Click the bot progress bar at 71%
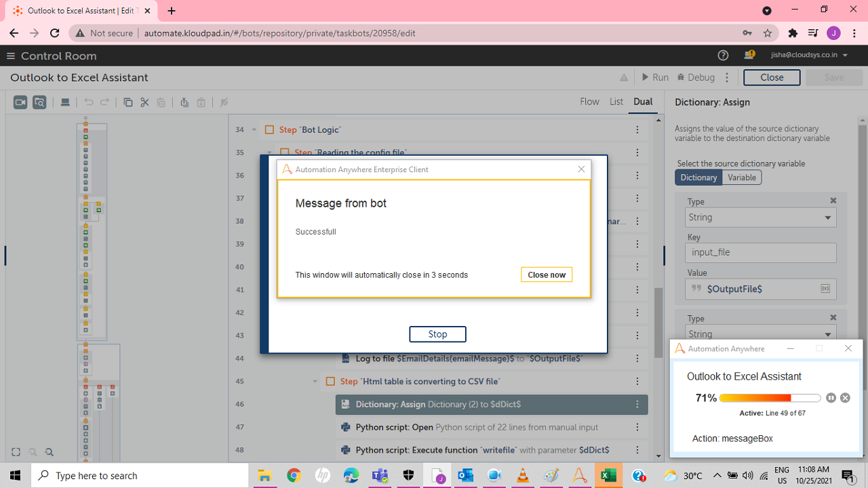 pos(770,398)
